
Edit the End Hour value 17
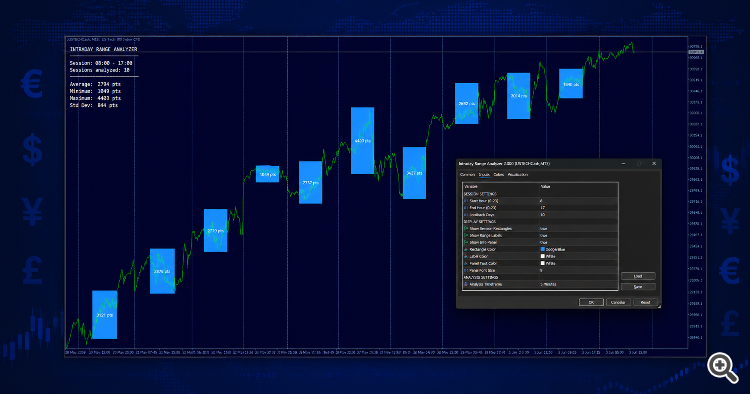542,208
